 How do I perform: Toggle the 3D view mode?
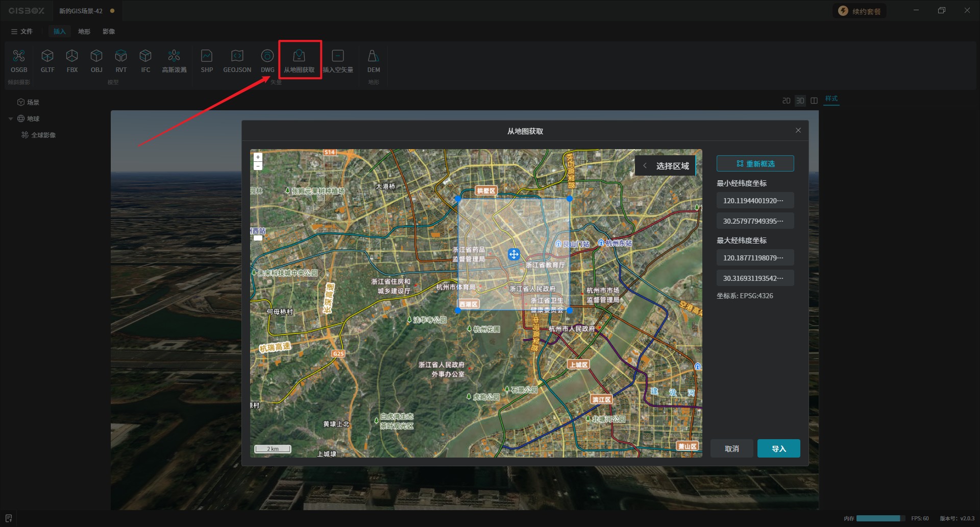click(x=800, y=101)
